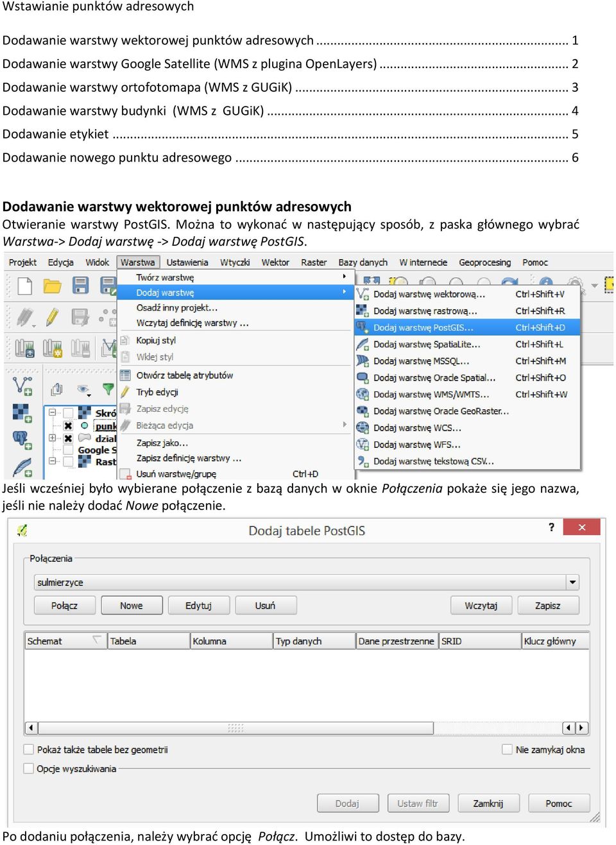Viewport: 616px width, 845px height.
Task: Click the New project blank page icon
Action: (x=24, y=286)
